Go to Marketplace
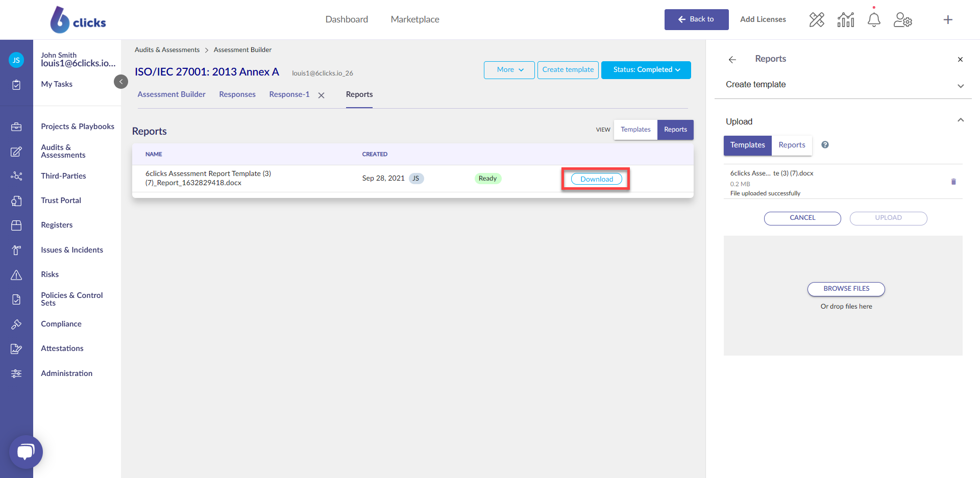This screenshot has height=478, width=980. click(415, 19)
